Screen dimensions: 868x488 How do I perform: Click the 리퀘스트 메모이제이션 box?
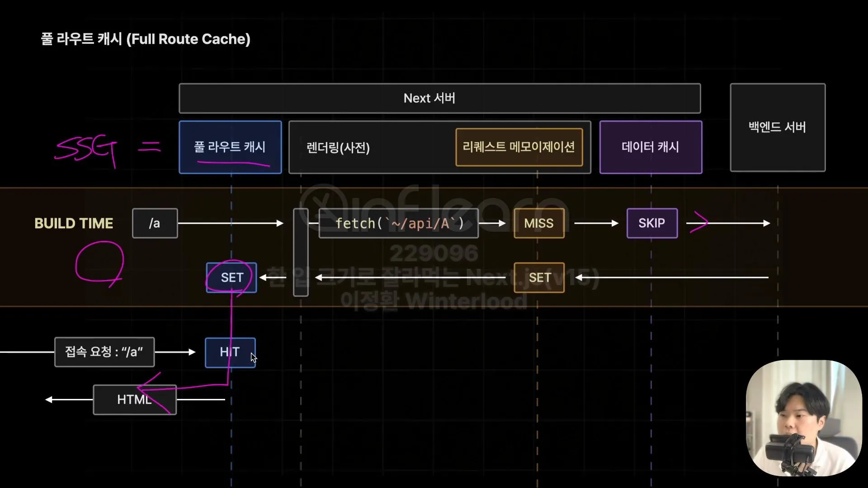point(519,147)
